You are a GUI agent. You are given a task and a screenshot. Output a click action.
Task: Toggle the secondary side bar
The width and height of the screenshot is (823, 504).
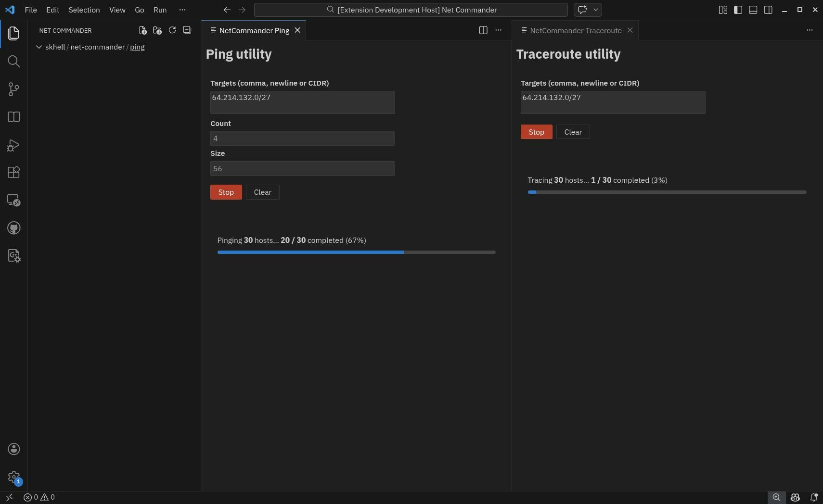[768, 10]
